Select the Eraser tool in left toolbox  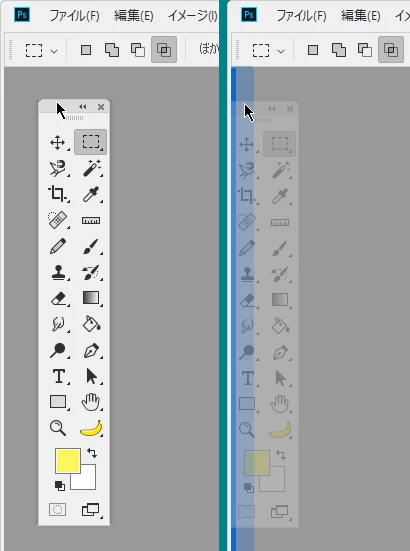[58, 298]
